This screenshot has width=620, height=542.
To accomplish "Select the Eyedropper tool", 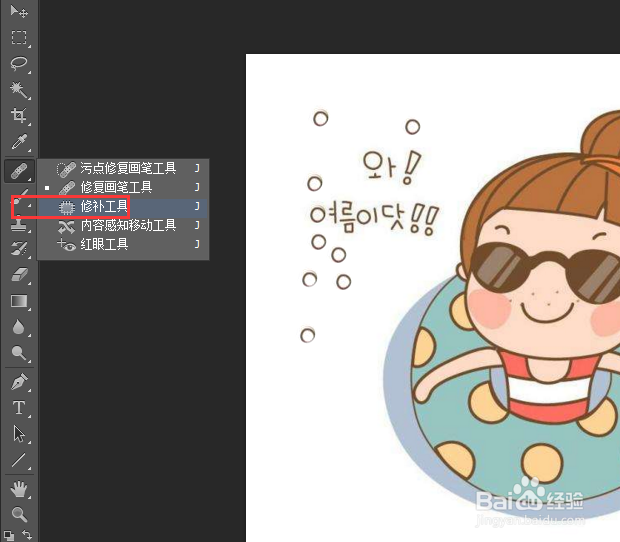I will click(x=19, y=142).
